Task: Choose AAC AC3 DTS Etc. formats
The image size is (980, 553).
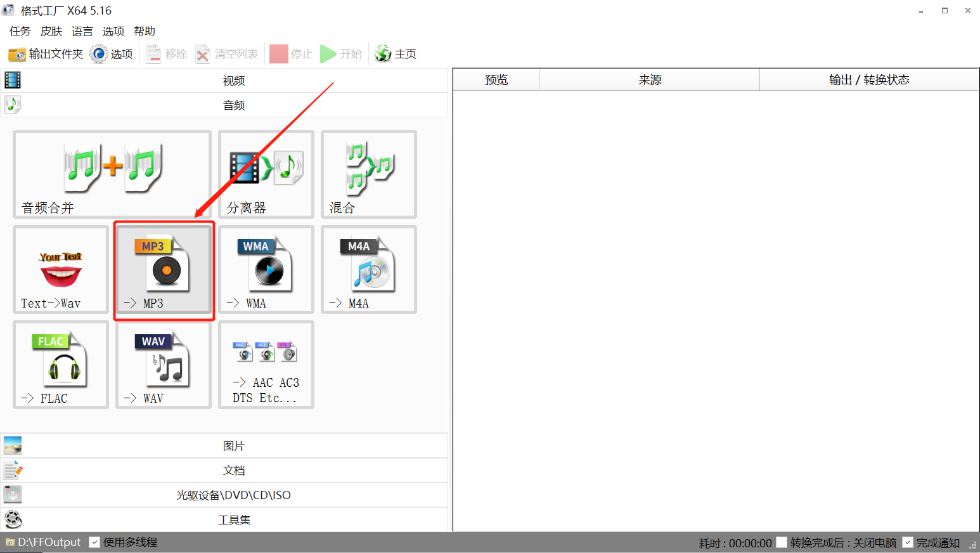Action: tap(266, 365)
